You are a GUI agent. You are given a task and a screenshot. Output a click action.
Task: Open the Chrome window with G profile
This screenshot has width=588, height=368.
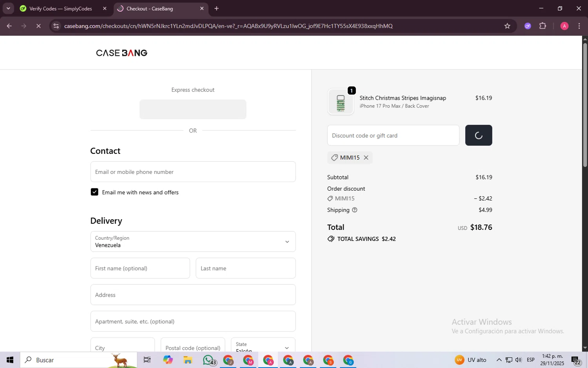tap(348, 360)
